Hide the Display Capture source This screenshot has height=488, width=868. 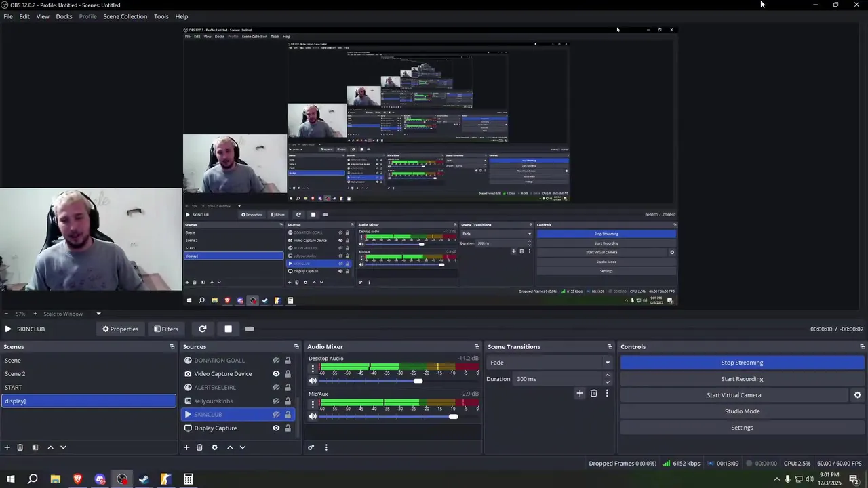276,428
